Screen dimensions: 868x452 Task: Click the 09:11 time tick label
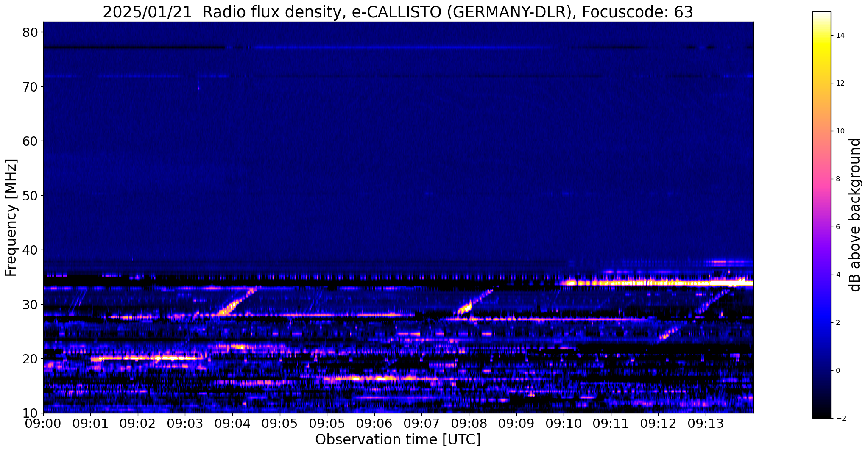click(x=611, y=424)
